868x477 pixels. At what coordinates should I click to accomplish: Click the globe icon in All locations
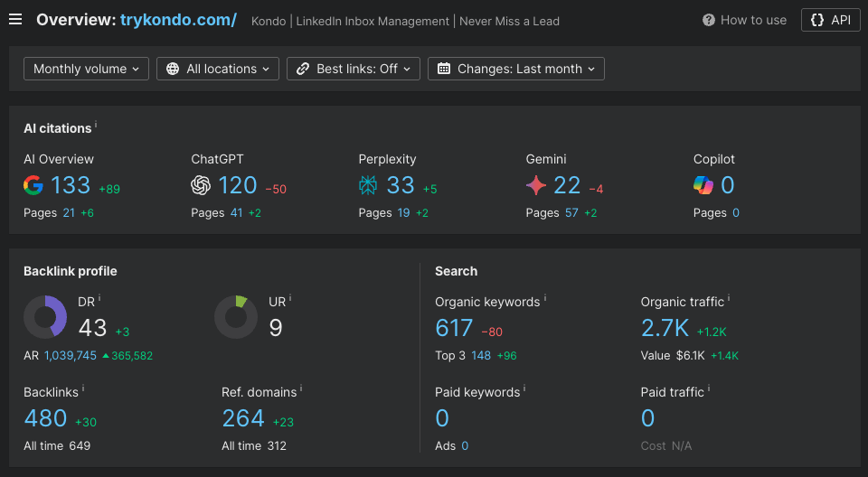point(173,69)
